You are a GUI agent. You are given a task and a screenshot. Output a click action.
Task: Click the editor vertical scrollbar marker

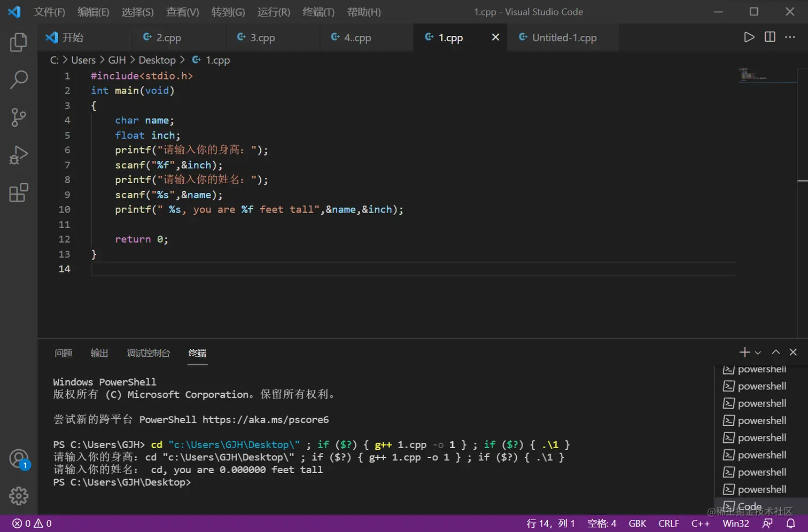803,181
